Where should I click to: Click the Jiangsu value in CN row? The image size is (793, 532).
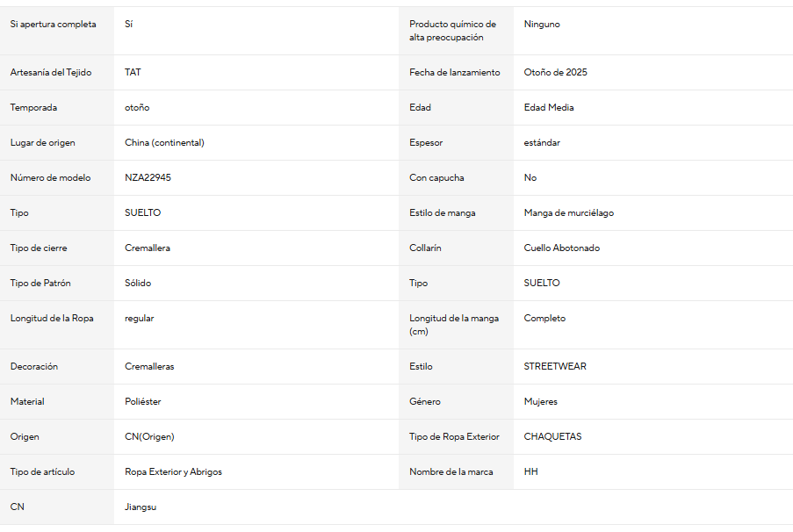click(141, 507)
